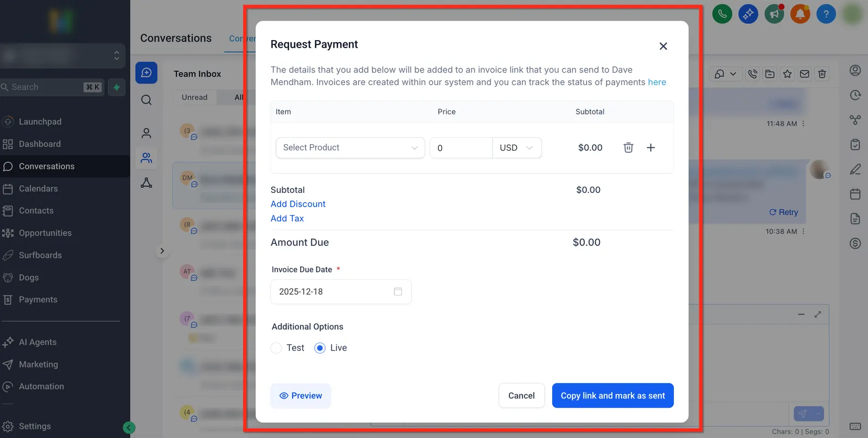Image resolution: width=868 pixels, height=438 pixels.
Task: Click the price amount input field
Action: pyautogui.click(x=461, y=147)
